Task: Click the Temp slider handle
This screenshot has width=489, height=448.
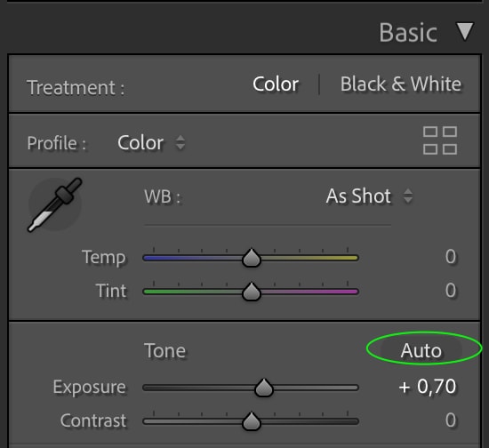Action: (x=252, y=258)
